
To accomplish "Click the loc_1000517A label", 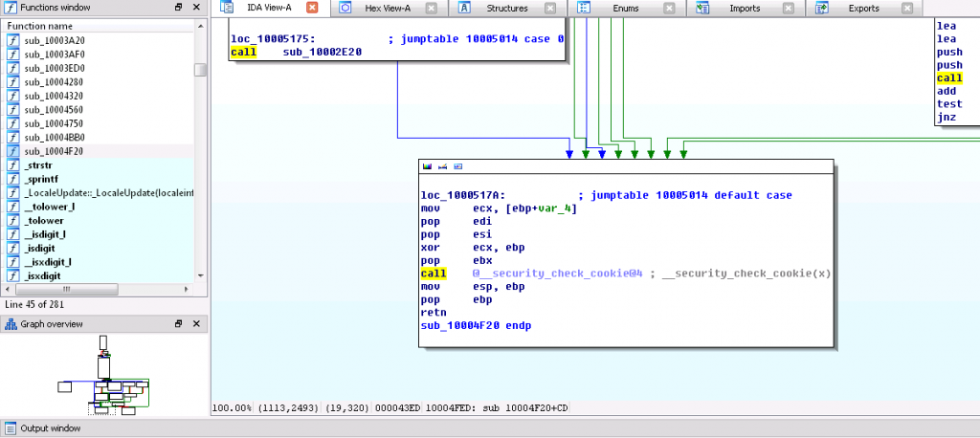I will [463, 195].
